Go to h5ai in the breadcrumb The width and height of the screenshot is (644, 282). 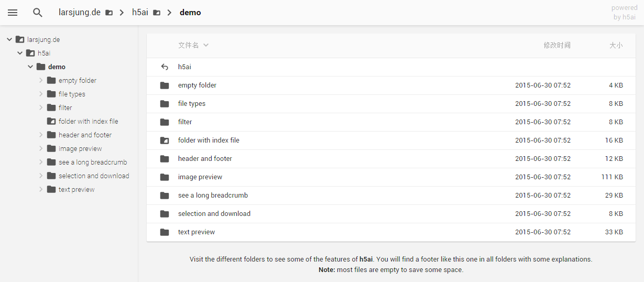click(x=140, y=13)
